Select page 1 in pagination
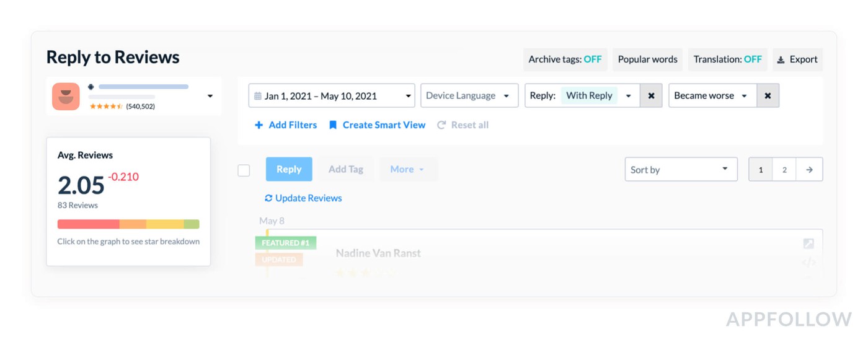 (761, 170)
